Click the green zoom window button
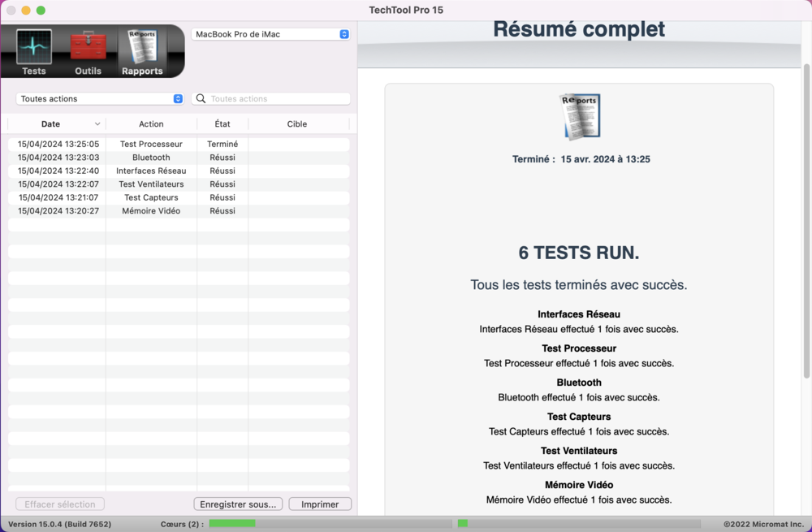The image size is (812, 532). pos(41,11)
